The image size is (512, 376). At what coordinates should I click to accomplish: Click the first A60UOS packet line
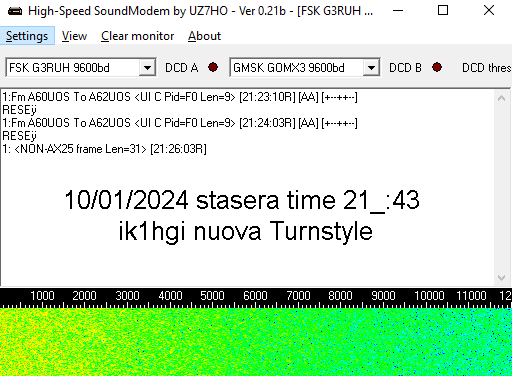coord(180,97)
